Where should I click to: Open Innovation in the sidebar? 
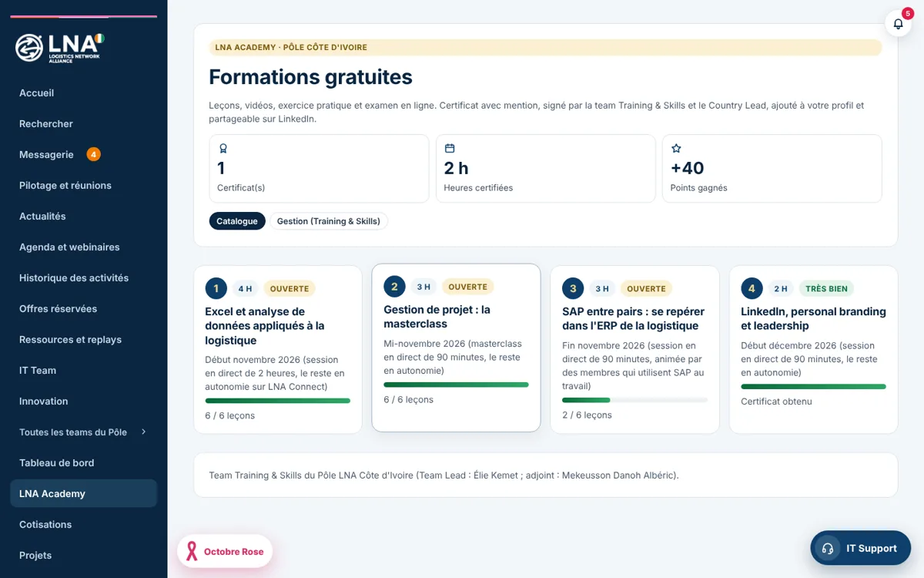[x=83, y=401]
